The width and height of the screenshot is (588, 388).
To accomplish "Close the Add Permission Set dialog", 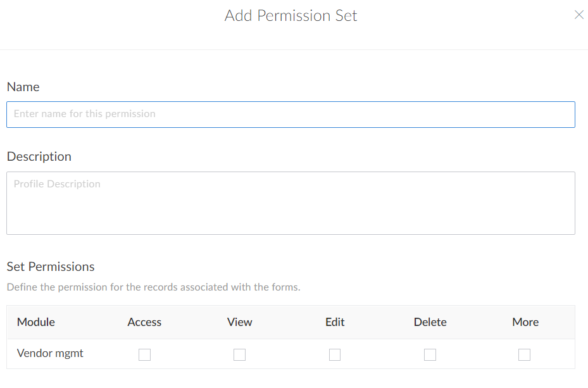I will click(579, 15).
